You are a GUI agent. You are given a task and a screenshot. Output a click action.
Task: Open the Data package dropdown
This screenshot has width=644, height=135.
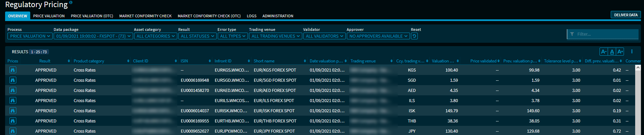tap(93, 36)
